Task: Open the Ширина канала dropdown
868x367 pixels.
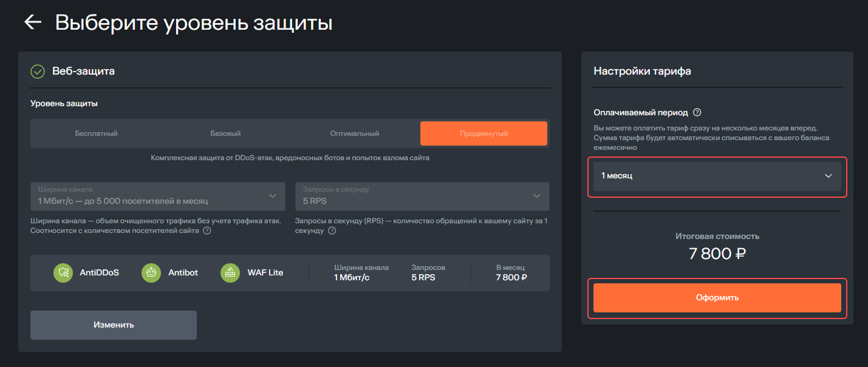Action: [x=158, y=197]
